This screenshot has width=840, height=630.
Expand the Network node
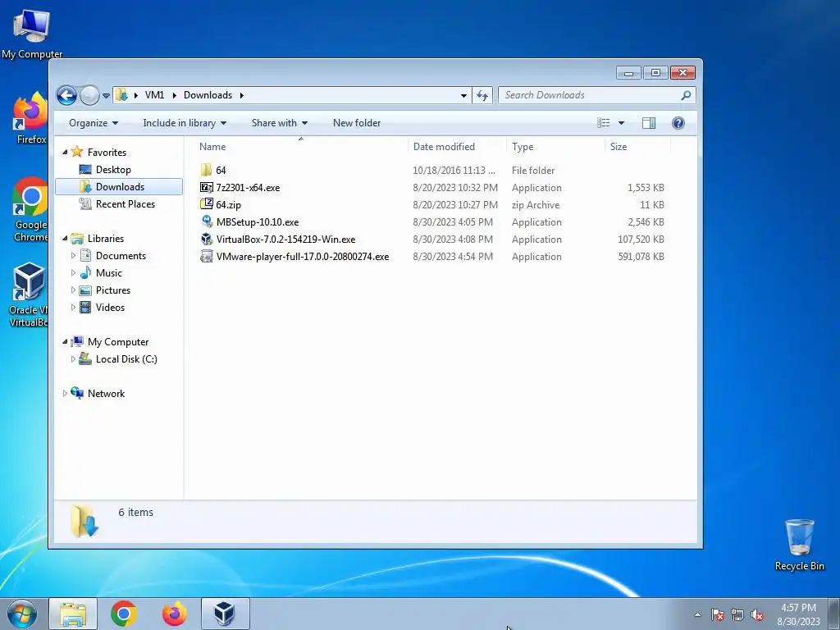pos(65,394)
